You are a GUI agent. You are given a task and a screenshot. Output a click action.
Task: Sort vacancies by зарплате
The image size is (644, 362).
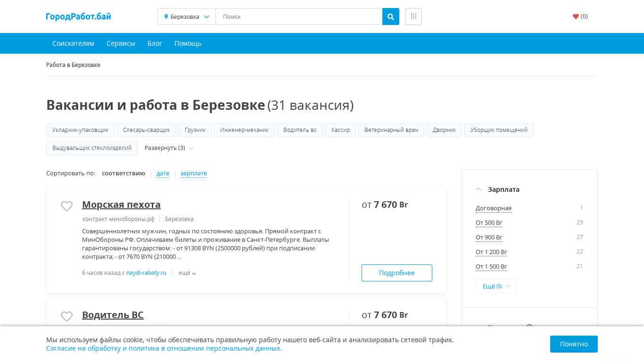(194, 173)
